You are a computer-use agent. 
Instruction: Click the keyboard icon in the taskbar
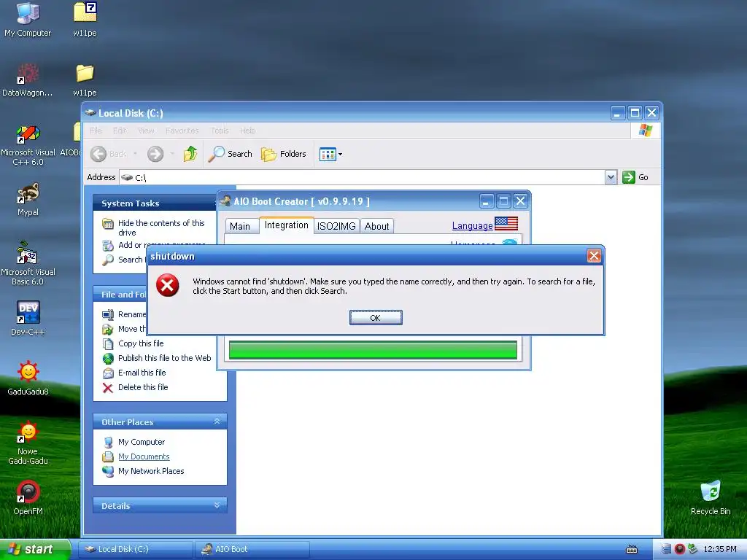[632, 550]
